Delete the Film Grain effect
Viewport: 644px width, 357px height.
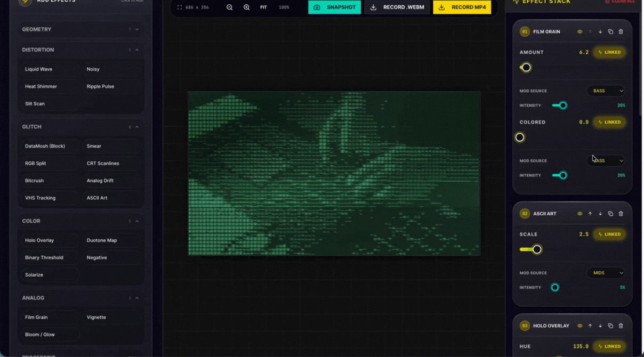click(x=621, y=31)
